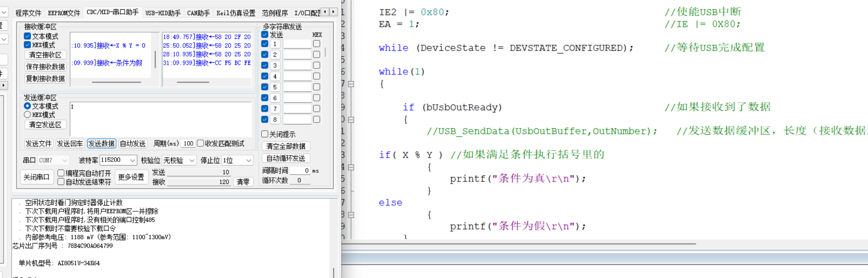Enable HEX checkbox for string row 5
The width and height of the screenshot is (868, 278).
[x=317, y=87]
